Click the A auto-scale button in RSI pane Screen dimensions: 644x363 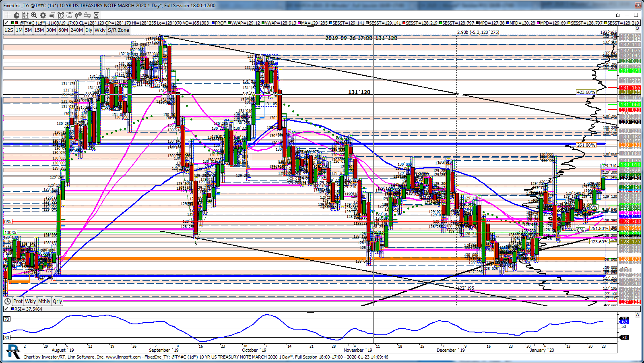coord(637,315)
